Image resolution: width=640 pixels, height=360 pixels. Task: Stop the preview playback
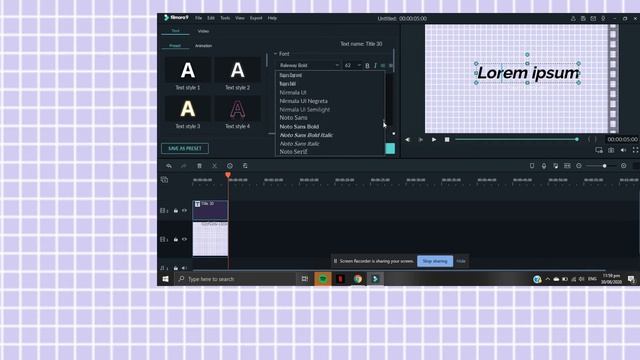click(447, 140)
